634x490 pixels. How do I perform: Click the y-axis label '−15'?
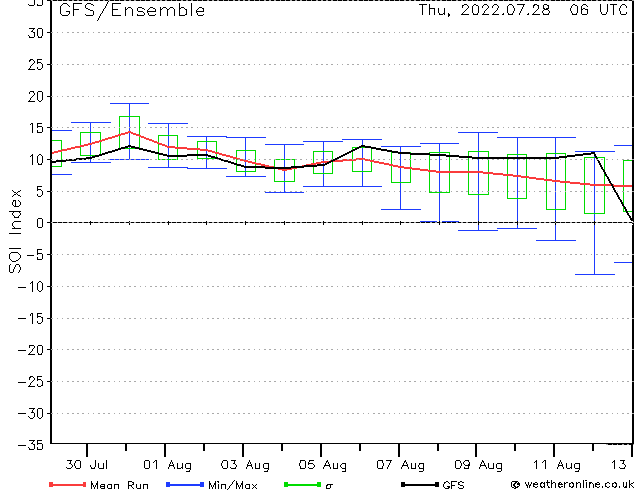(31, 318)
